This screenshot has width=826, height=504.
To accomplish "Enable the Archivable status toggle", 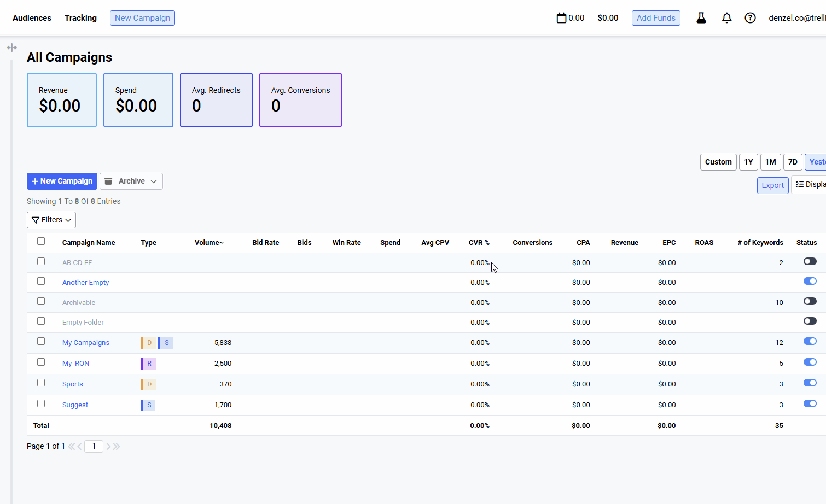I will pos(810,302).
